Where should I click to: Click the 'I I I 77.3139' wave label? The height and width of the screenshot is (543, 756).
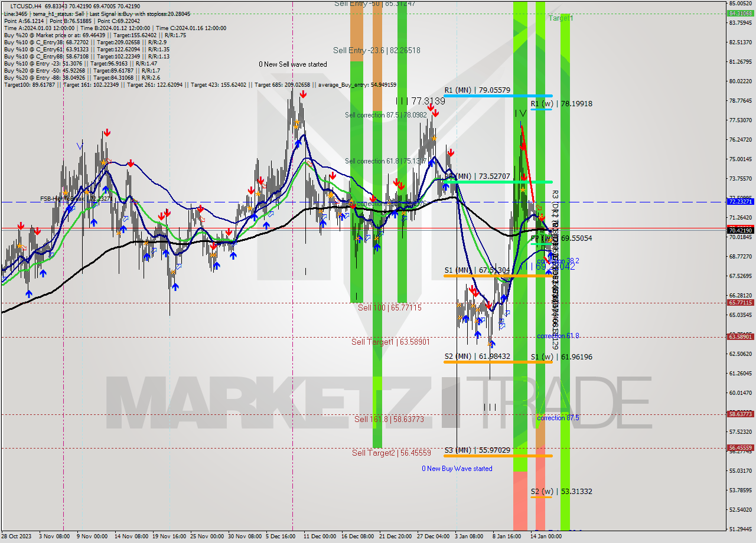pos(420,102)
